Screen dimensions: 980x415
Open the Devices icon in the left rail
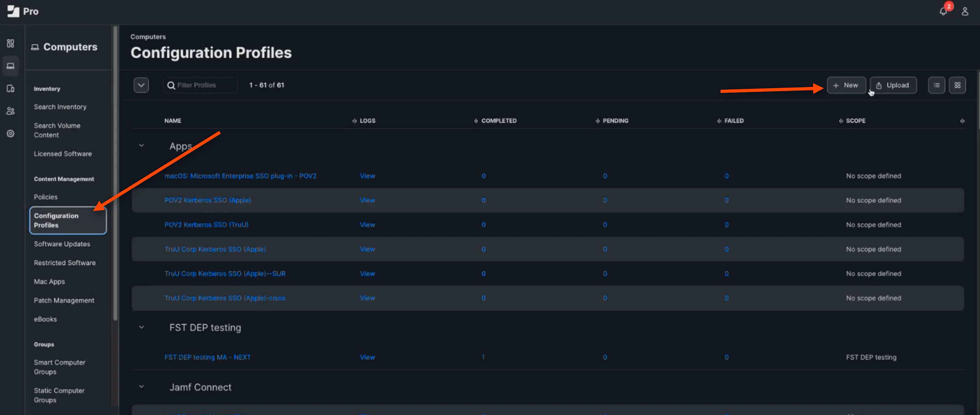coord(11,89)
